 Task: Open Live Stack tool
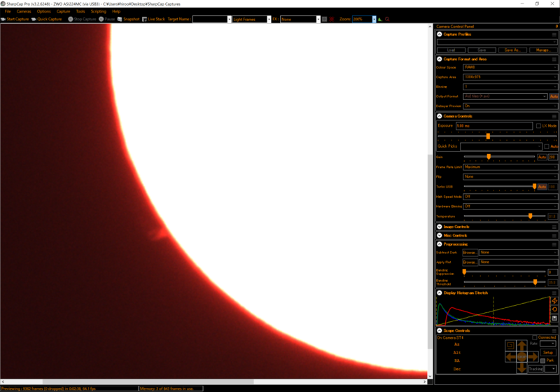coord(153,20)
